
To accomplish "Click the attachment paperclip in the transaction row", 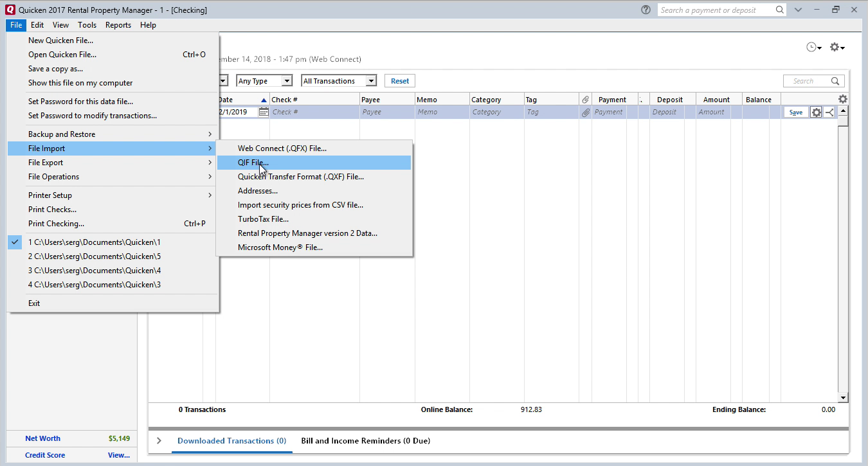I will tap(585, 112).
